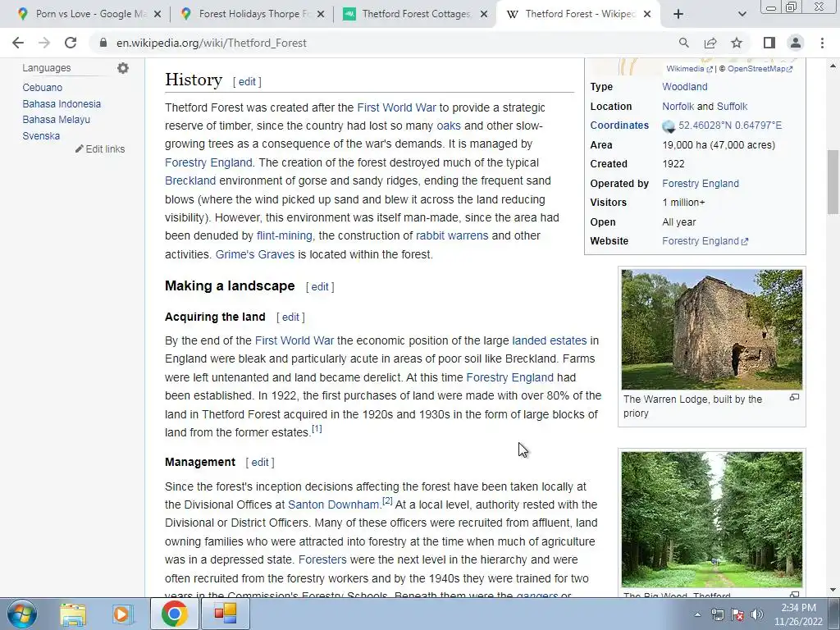
Task: Edit the Making a landscape section
Action: pyautogui.click(x=320, y=286)
